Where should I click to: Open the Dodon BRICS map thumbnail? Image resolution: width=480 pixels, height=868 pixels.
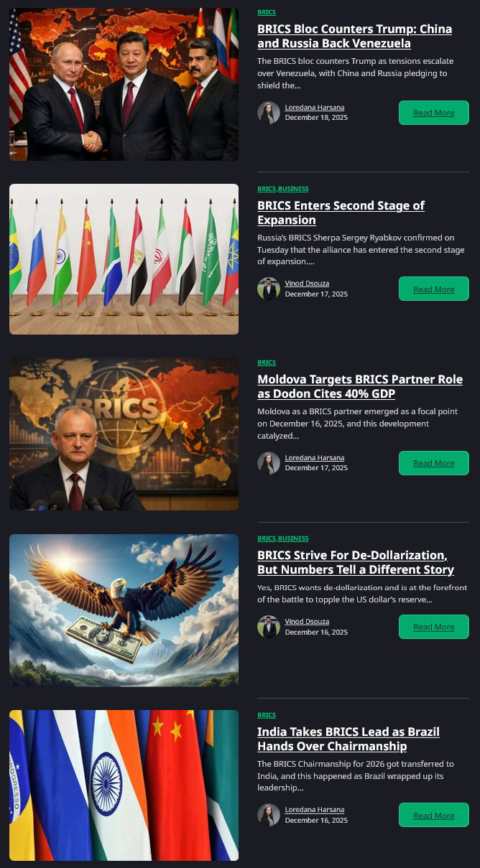pos(124,434)
